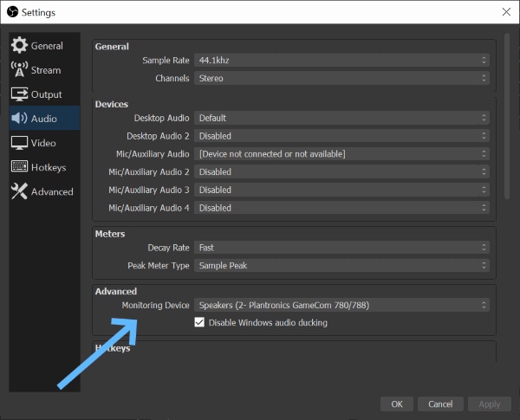Open the Sample Rate dropdown
The width and height of the screenshot is (520, 420).
[341, 61]
